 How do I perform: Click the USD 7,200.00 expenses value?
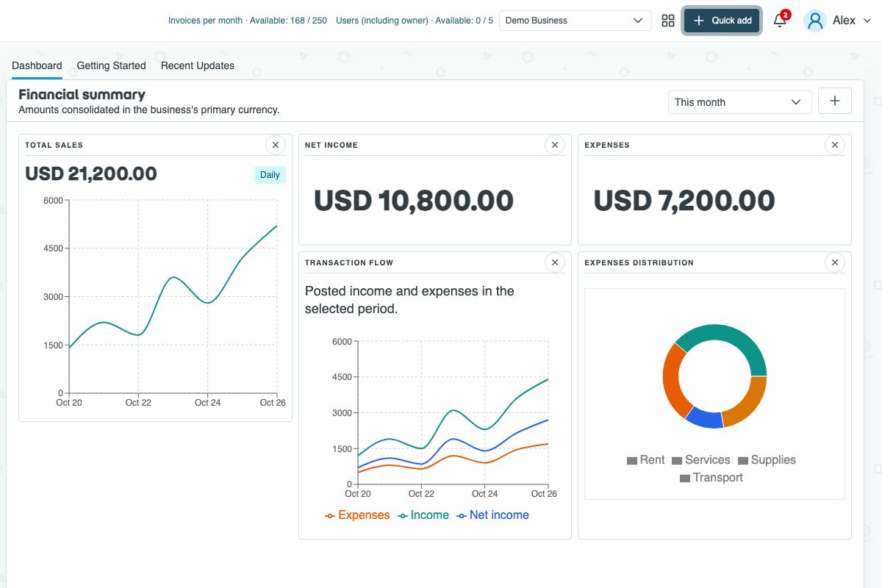click(x=684, y=201)
